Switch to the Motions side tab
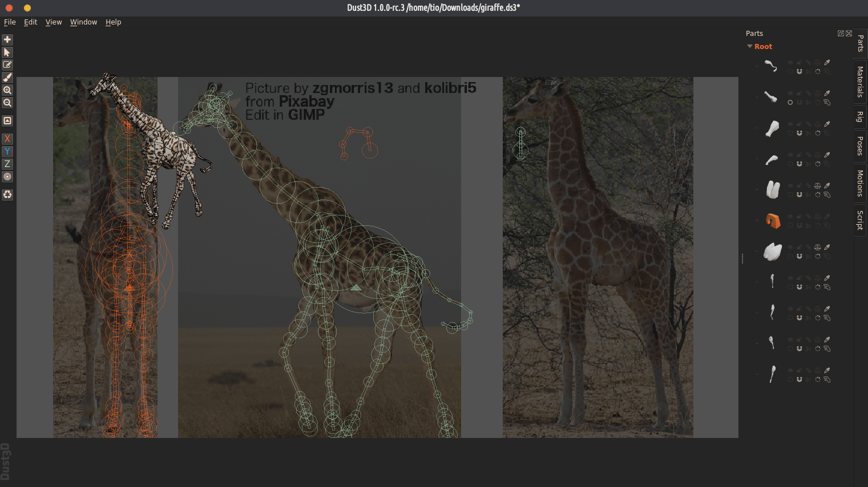 [x=861, y=183]
